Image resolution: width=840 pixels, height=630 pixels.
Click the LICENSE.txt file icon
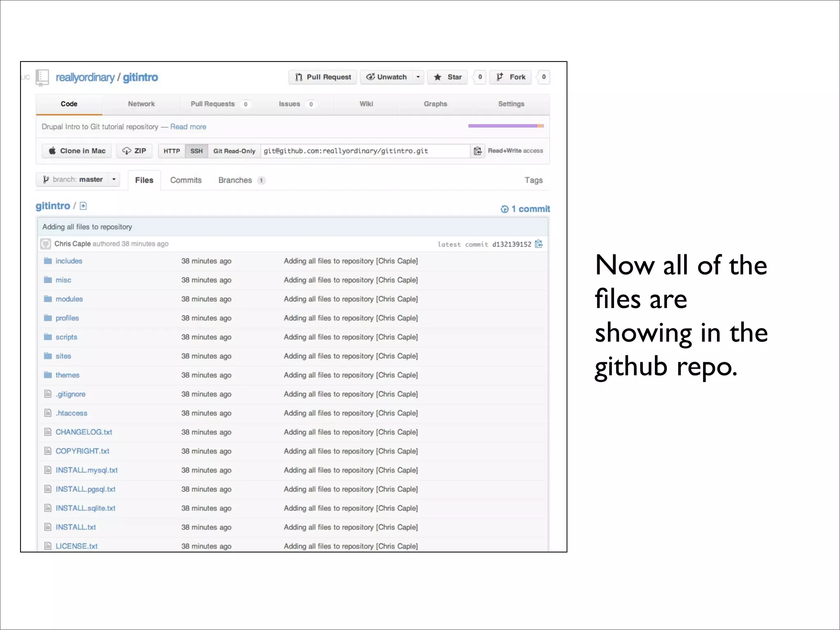[x=48, y=546]
